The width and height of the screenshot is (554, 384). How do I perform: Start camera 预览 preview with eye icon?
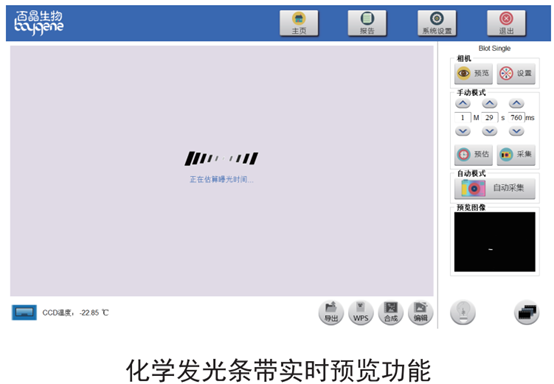(x=473, y=73)
